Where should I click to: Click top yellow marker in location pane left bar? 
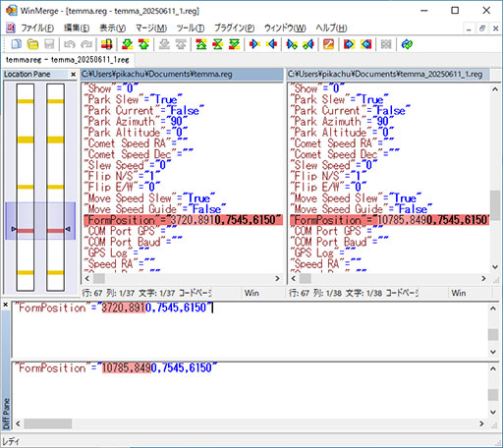click(x=26, y=101)
